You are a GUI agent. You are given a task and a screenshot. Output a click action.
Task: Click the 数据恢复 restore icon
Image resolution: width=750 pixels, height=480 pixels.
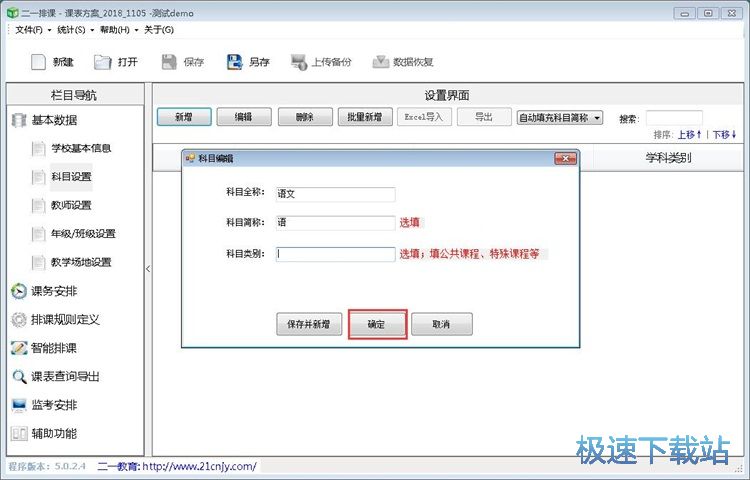(x=381, y=62)
